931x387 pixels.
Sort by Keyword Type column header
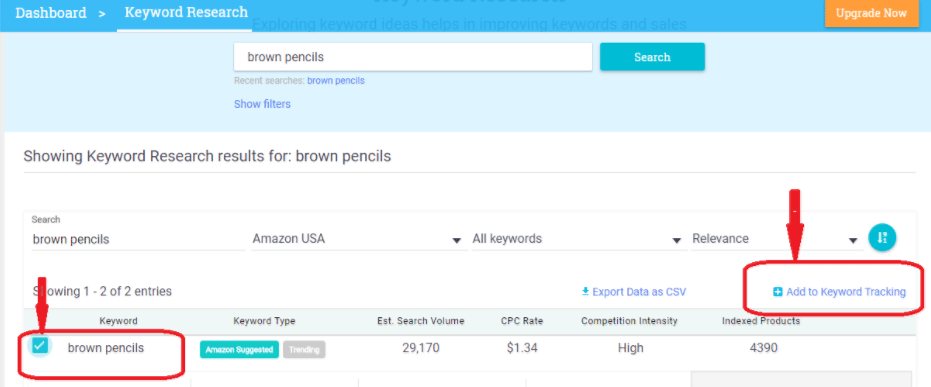(264, 321)
